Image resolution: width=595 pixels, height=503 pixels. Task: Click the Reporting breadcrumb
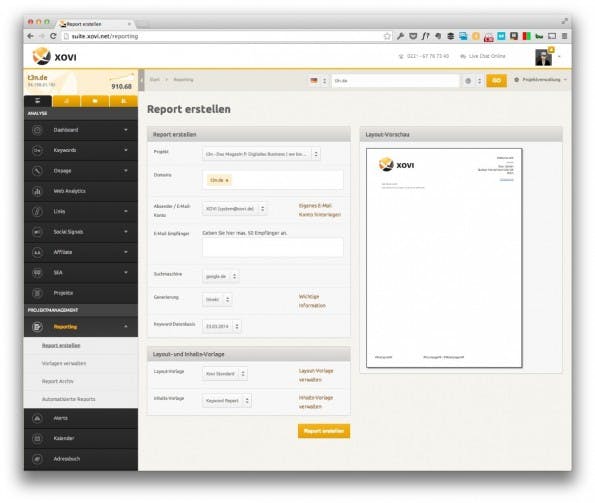pos(183,80)
